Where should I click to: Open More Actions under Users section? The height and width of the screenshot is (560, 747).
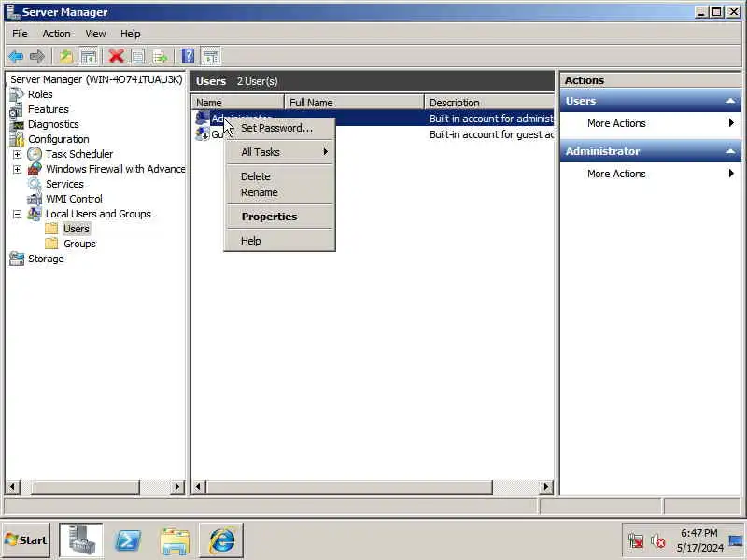651,123
